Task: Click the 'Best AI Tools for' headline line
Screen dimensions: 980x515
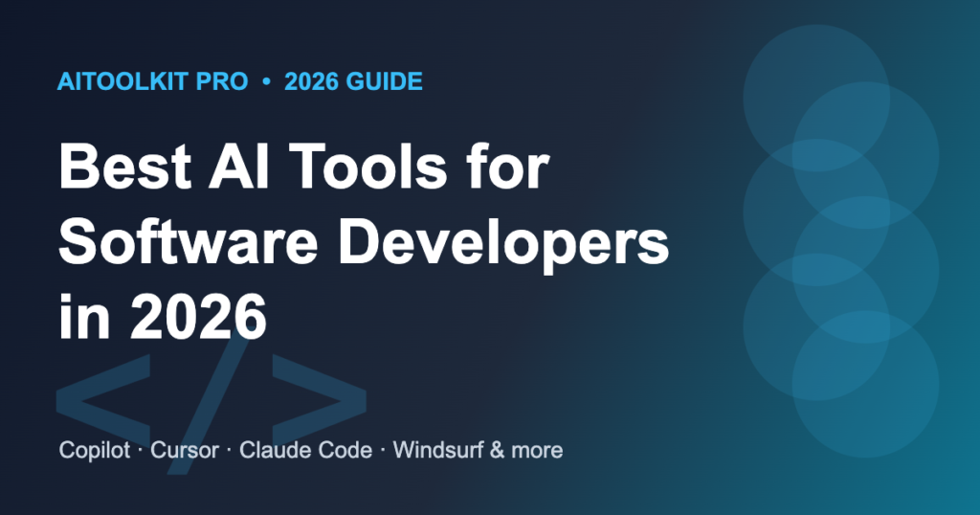Action: pyautogui.click(x=303, y=167)
